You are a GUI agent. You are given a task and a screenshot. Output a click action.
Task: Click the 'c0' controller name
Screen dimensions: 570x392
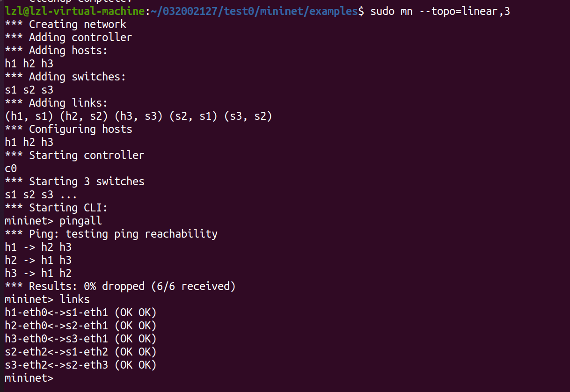click(11, 168)
